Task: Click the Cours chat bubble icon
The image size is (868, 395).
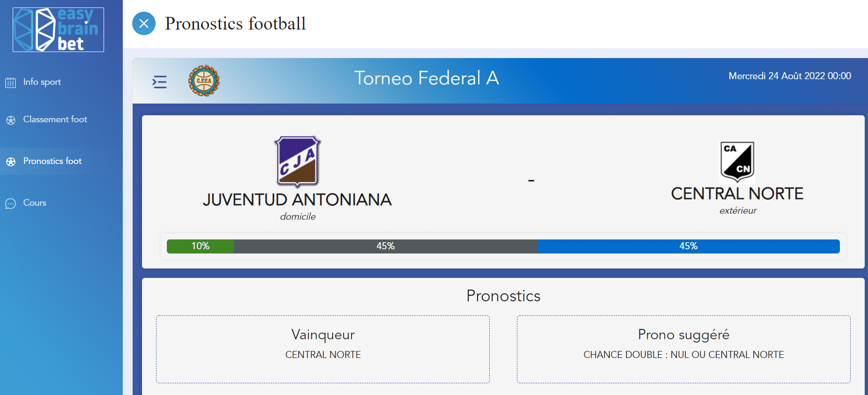Action: [x=10, y=203]
